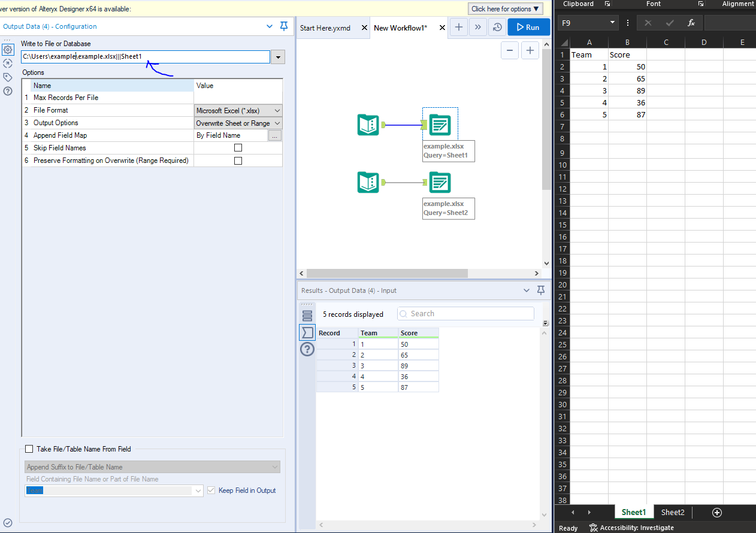Select the Annotation tag icon in configuration sidebar
This screenshot has height=533, width=756.
pyautogui.click(x=7, y=77)
